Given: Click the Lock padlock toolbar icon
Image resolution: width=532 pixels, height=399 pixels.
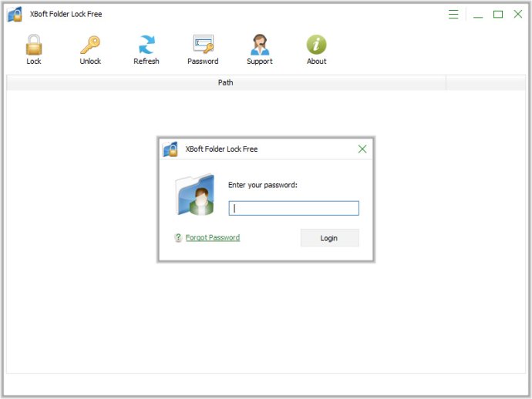Looking at the screenshot, I should point(34,45).
